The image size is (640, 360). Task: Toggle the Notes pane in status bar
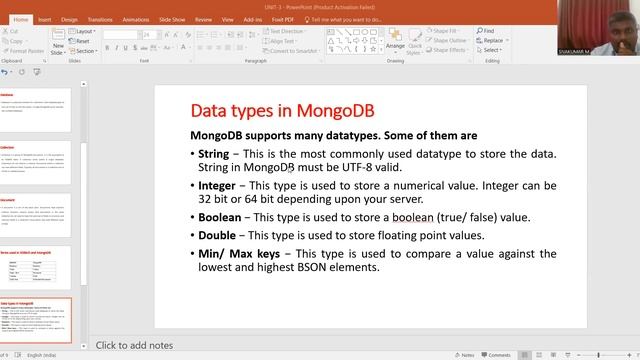[464, 355]
